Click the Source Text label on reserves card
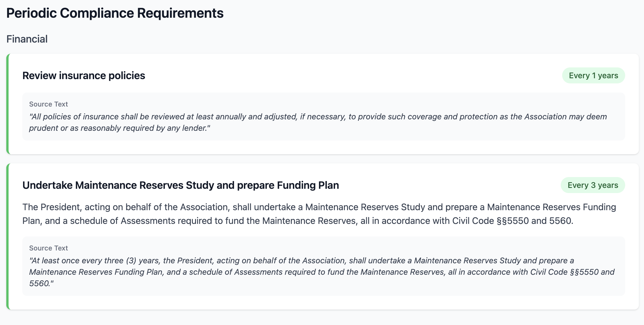Image resolution: width=644 pixels, height=325 pixels. (48, 248)
